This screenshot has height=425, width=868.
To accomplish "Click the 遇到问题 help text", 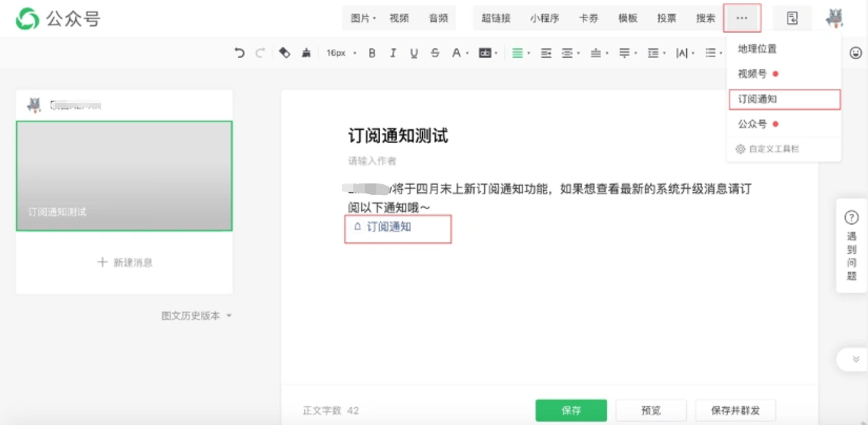I will 851,255.
